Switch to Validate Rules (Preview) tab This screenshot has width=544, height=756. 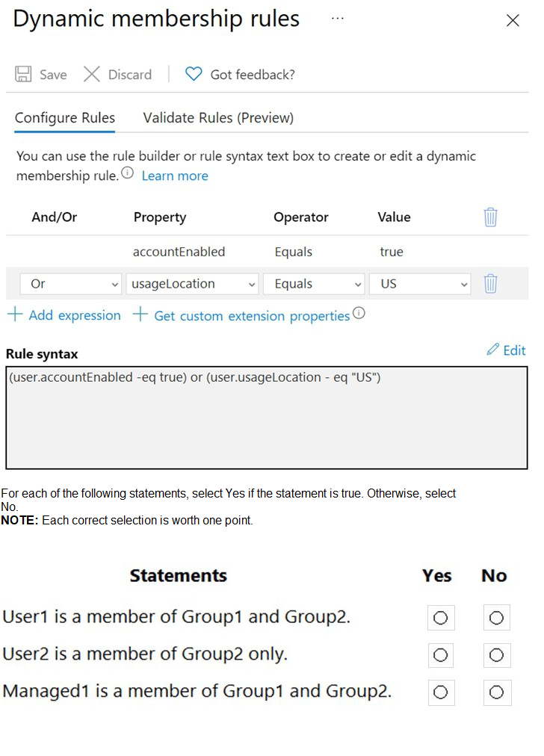218,117
